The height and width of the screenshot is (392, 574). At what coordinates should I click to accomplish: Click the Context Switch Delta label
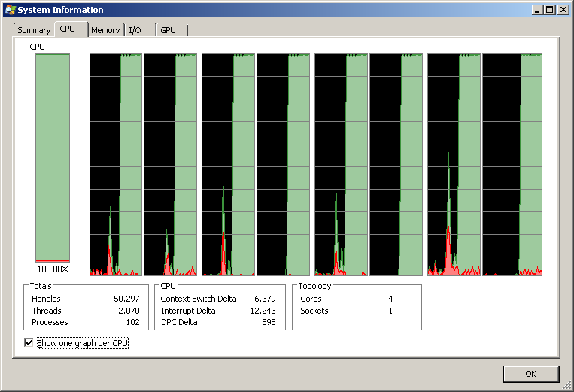pos(199,299)
